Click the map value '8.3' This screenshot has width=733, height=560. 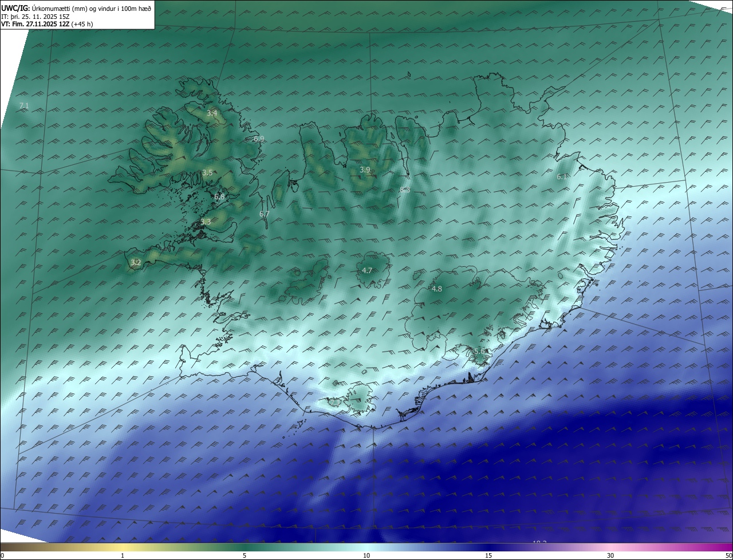pyautogui.click(x=405, y=190)
